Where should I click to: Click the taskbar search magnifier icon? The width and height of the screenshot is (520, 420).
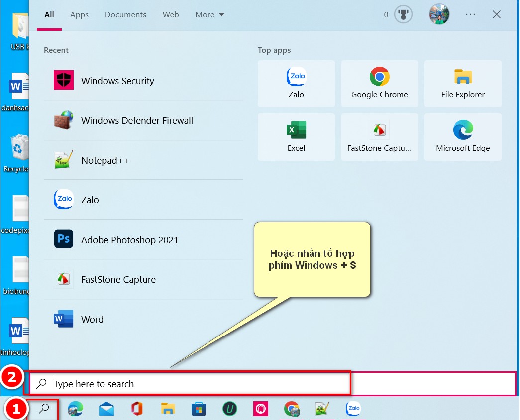(x=43, y=409)
